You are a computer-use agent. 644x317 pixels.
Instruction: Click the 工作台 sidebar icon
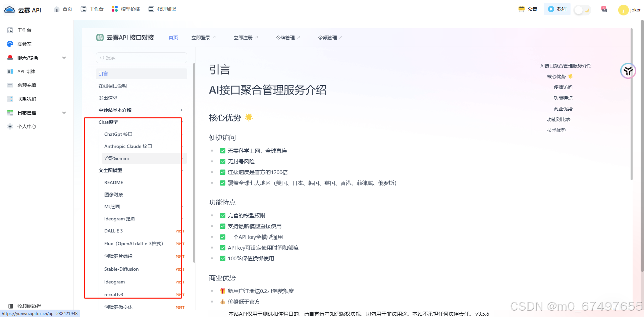point(10,30)
